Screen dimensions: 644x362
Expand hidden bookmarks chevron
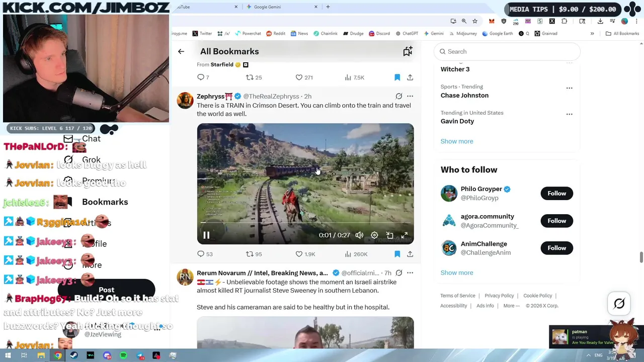592,34
